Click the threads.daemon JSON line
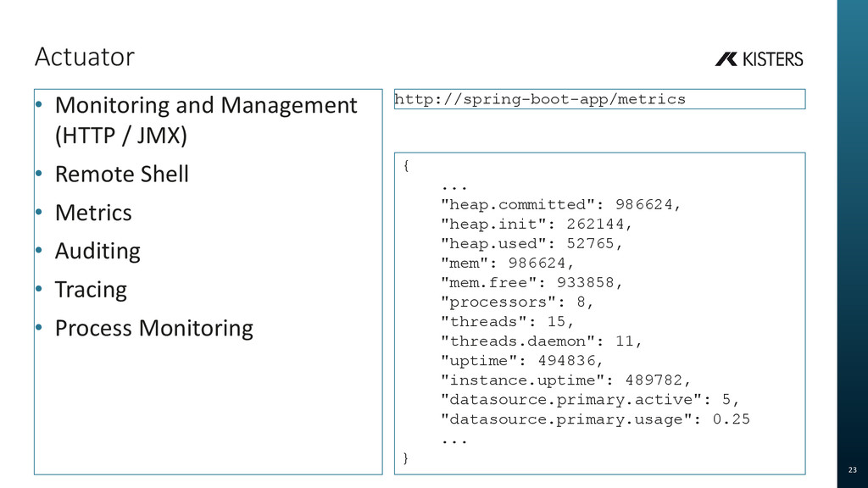868x488 pixels. pos(541,341)
